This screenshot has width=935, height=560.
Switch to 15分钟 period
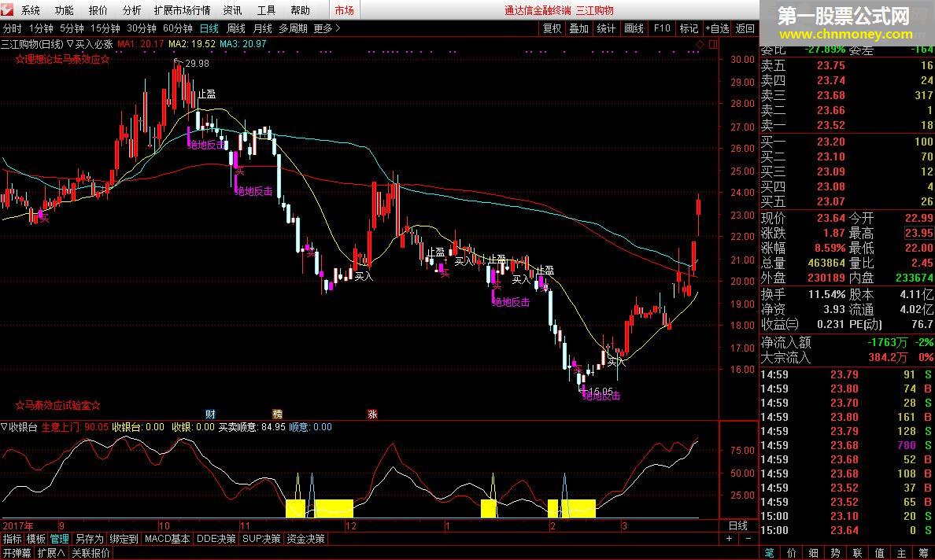click(x=105, y=28)
